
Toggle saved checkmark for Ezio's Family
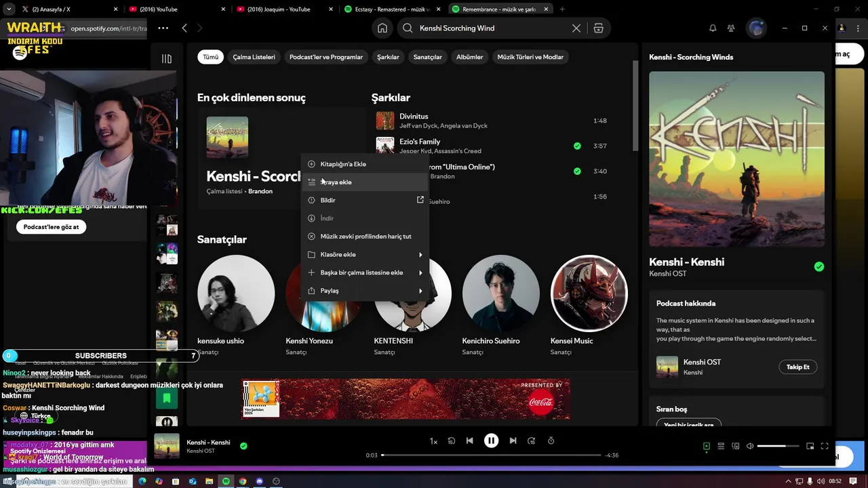(x=577, y=146)
